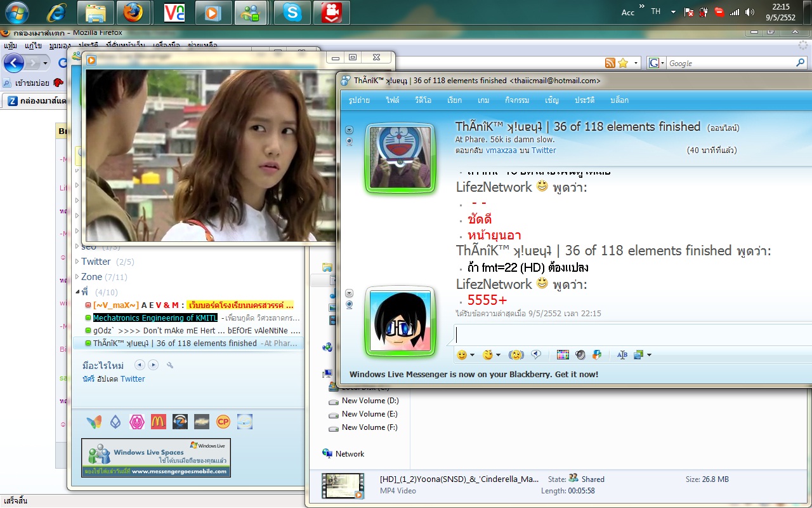812x508 pixels.
Task: Open options arrow beside contact's Doraemon picture
Action: point(349,130)
